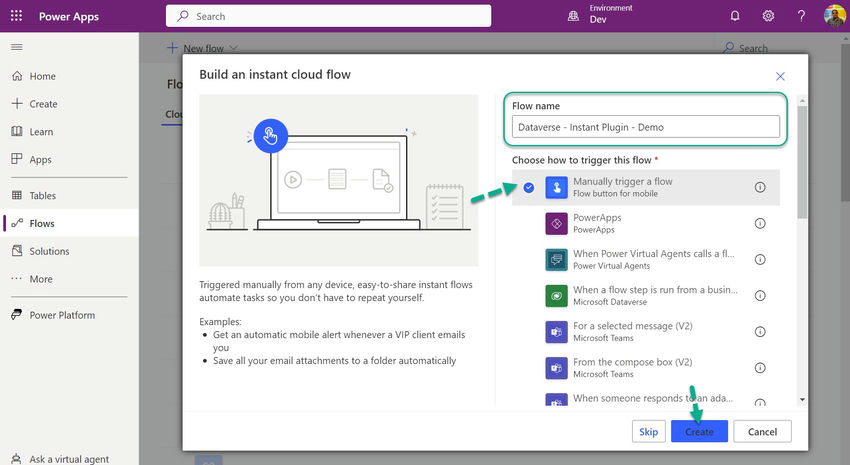
Task: Choose When a flow step is run trigger
Action: [x=646, y=296]
